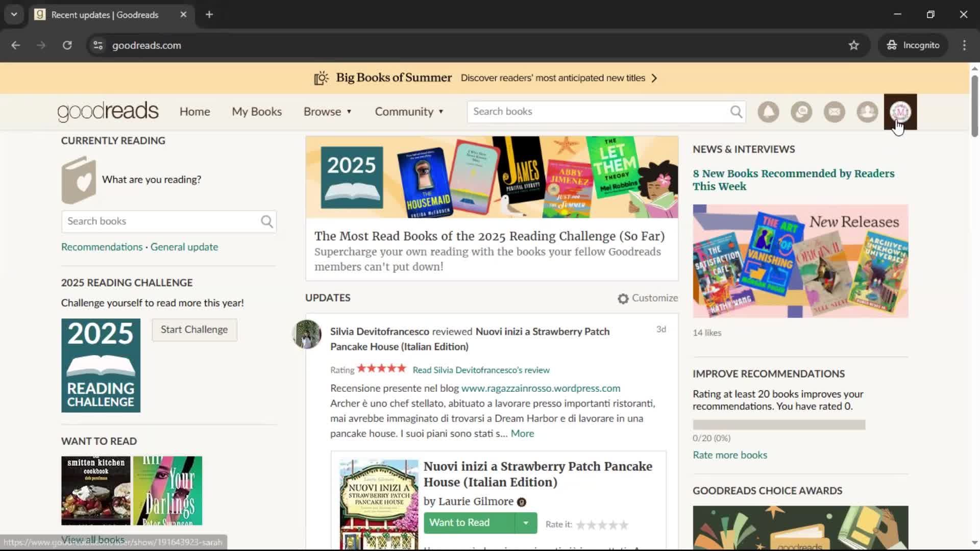980x551 pixels.
Task: Click the banner right chevron arrow
Action: click(x=654, y=78)
